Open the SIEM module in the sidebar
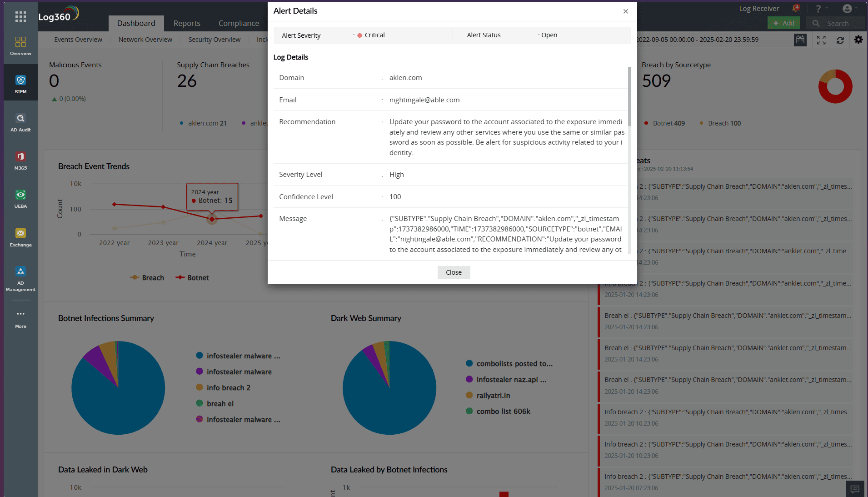The height and width of the screenshot is (497, 868). click(20, 83)
